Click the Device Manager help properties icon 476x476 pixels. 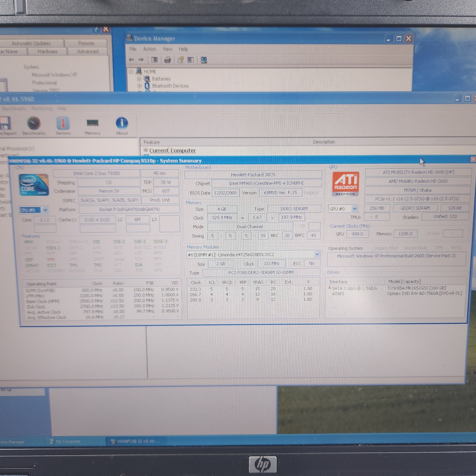(x=181, y=60)
